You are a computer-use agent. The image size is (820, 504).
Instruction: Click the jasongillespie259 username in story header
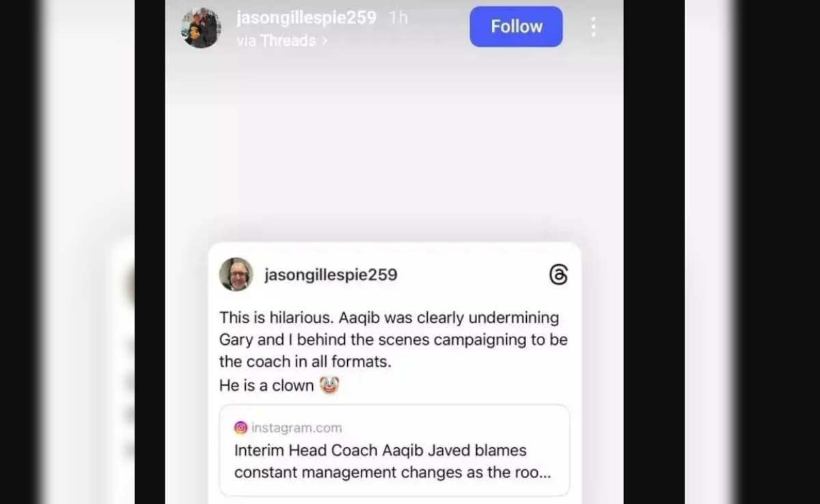click(x=306, y=18)
